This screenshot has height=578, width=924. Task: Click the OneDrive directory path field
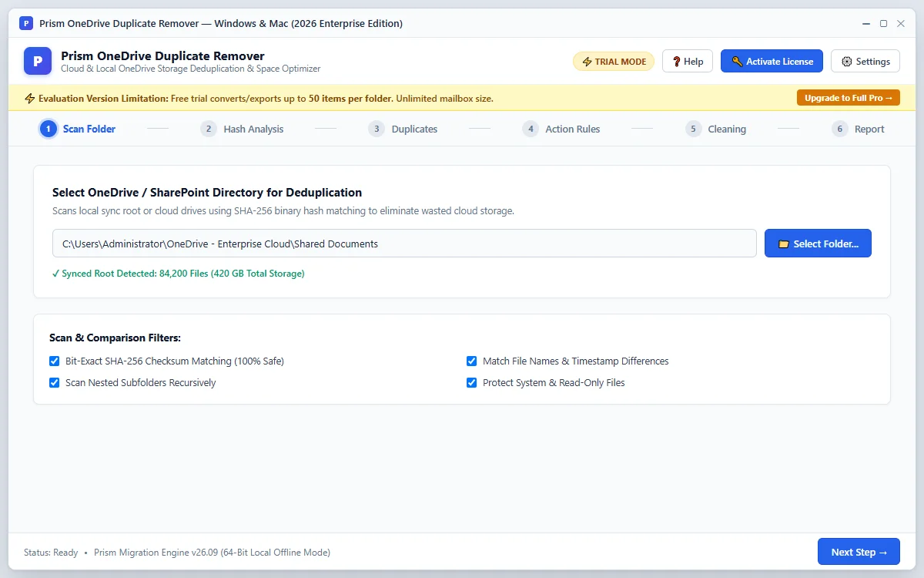coord(404,244)
